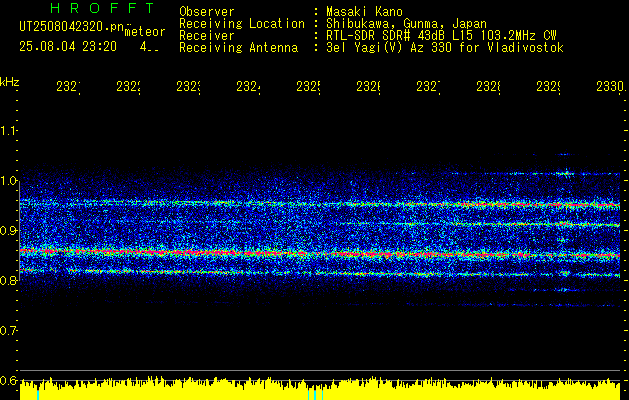Click the date stamp 25.08.04 23:20
This screenshot has height=400, width=629.
68,47
